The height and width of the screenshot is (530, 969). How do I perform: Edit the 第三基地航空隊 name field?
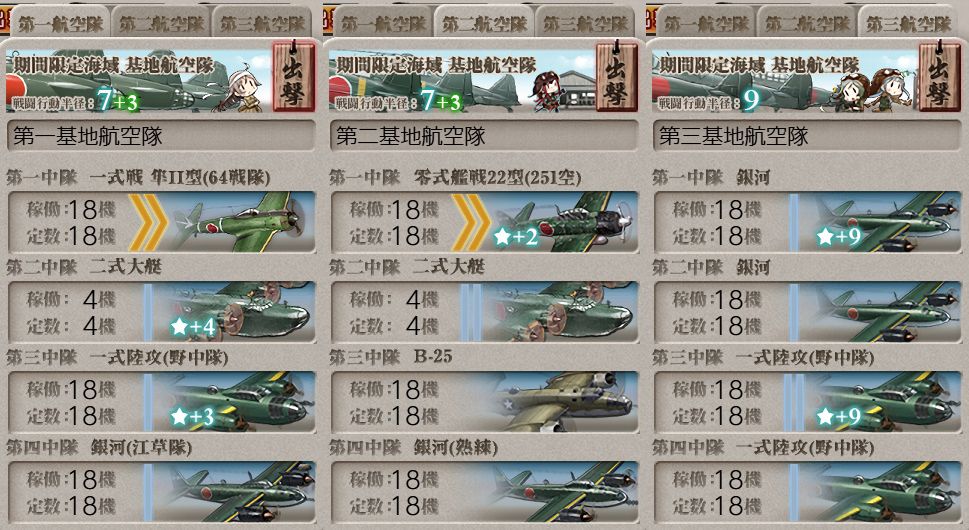807,136
